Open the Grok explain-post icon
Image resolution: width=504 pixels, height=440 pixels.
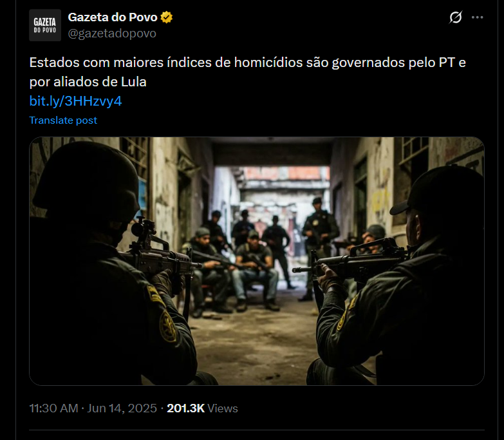click(456, 17)
